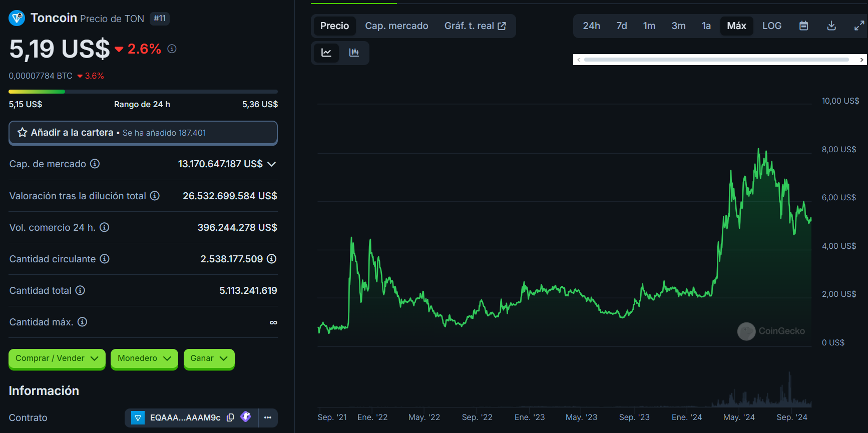868x433 pixels.
Task: Click the 26.532.699.584 US$ valuation value
Action: pos(230,196)
